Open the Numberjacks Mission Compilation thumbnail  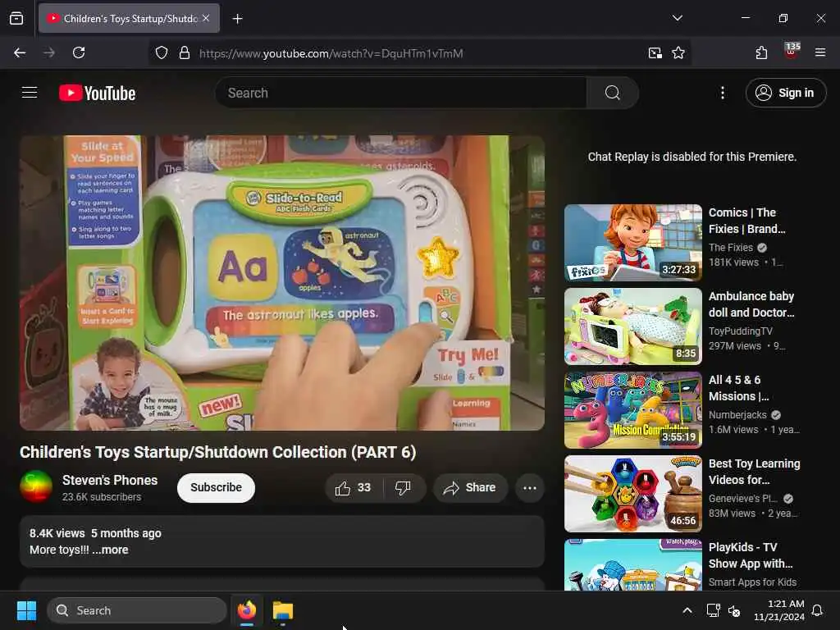tap(633, 410)
